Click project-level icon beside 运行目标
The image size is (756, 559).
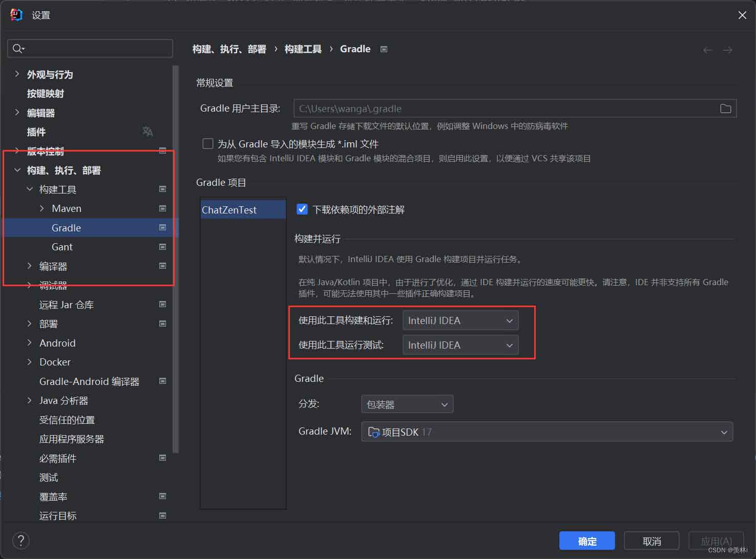[162, 515]
